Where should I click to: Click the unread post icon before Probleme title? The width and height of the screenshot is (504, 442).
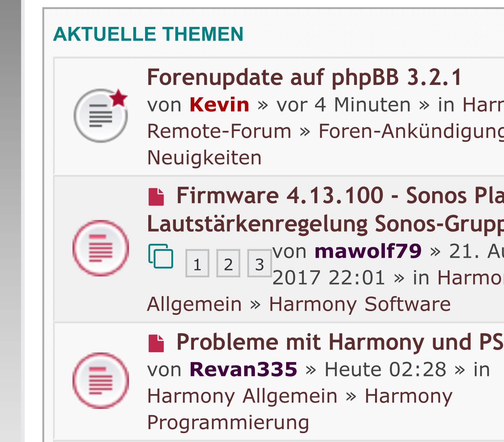tap(156, 343)
